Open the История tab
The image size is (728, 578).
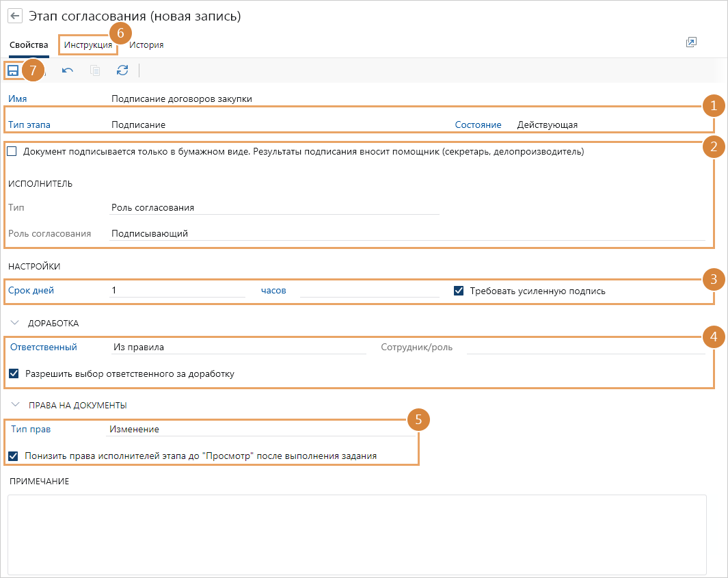[146, 45]
